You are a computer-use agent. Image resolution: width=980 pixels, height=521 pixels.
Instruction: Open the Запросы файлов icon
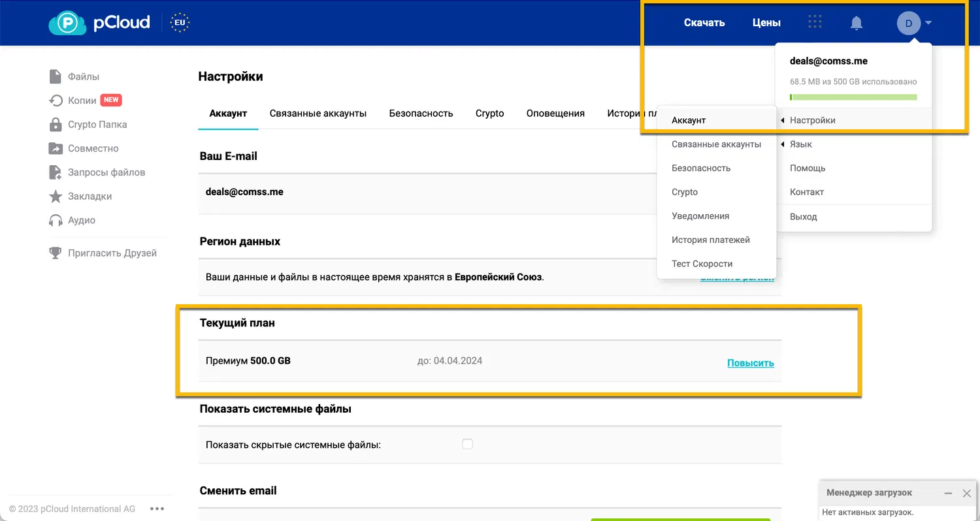click(56, 172)
